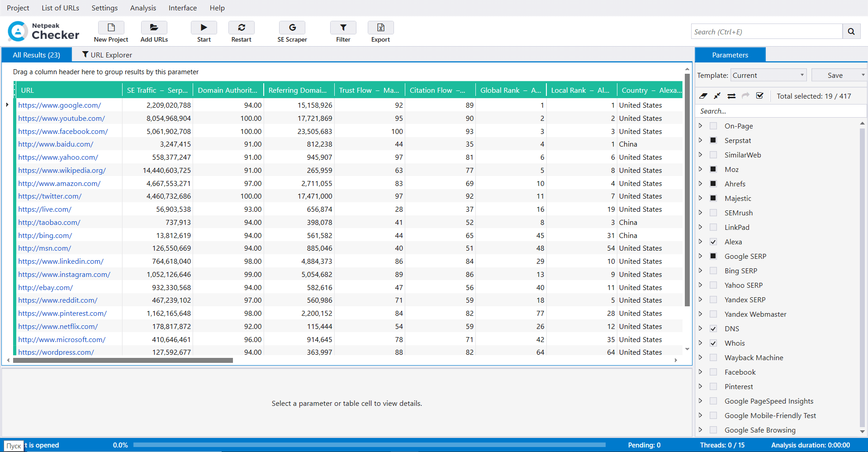Start the analysis with the play icon
This screenshot has width=868, height=452.
pos(204,28)
